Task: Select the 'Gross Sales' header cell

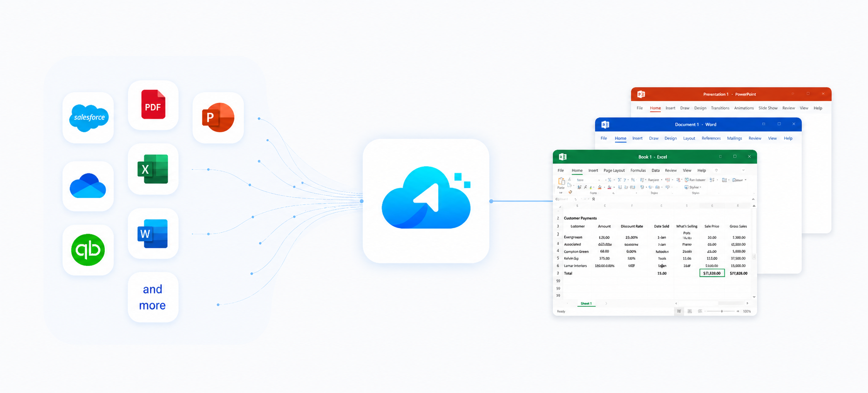Action: [x=738, y=226]
